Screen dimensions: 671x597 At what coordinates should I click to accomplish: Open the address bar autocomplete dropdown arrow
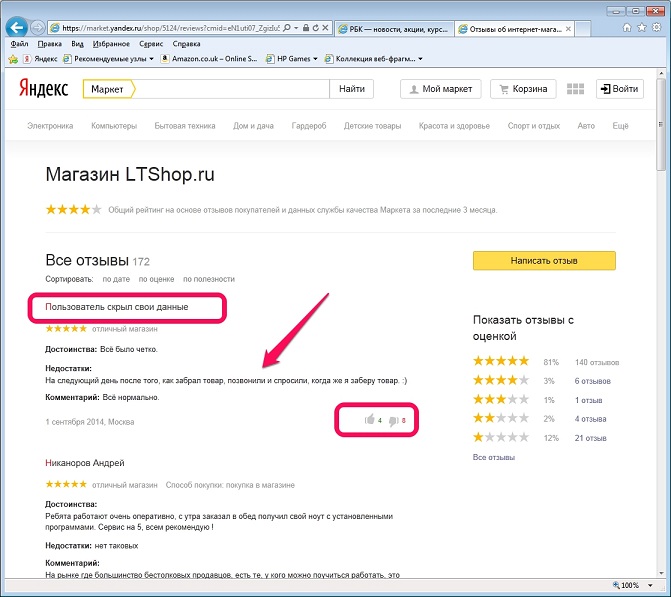point(296,28)
